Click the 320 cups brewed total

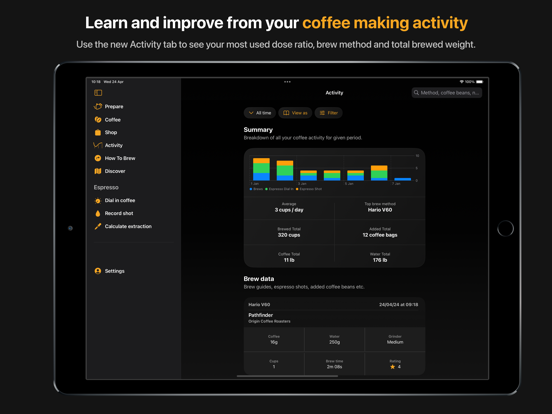289,235
